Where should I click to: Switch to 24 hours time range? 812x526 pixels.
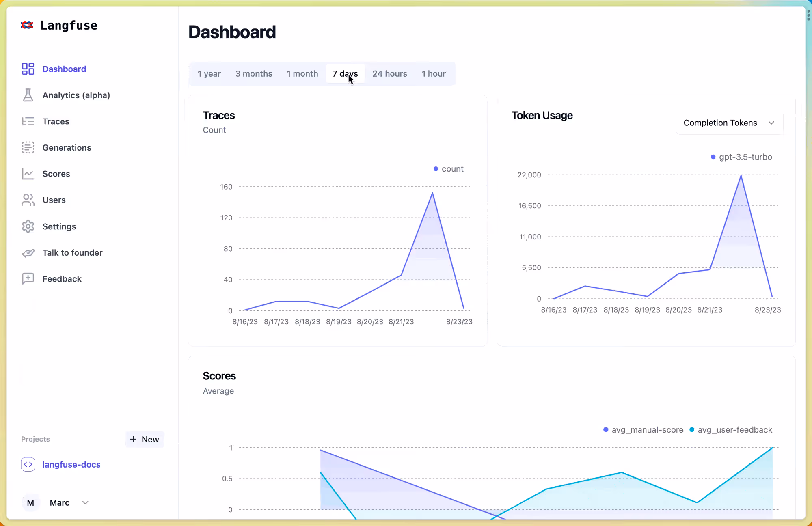pos(390,74)
